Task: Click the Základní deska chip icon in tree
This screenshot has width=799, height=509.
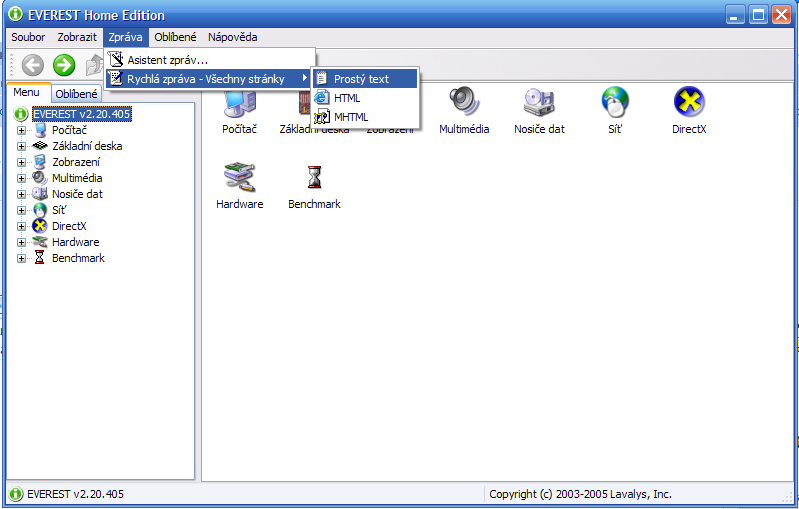Action: click(40, 146)
